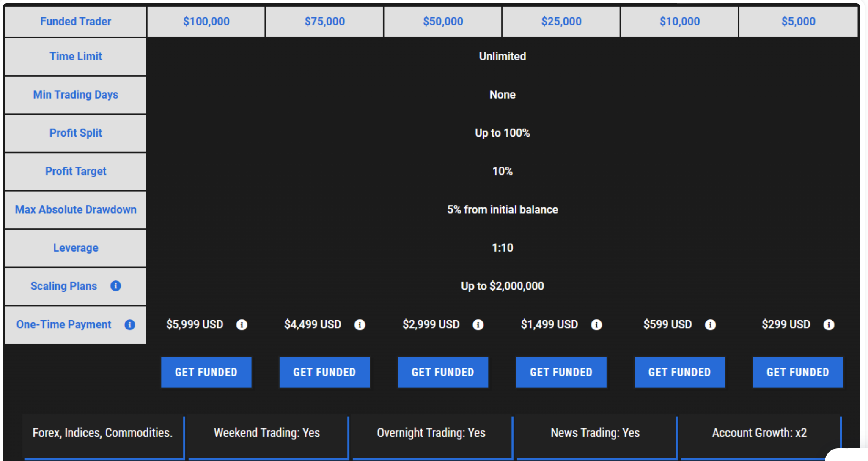Click the $2,999 USD price
This screenshot has width=868, height=461.
coord(431,324)
